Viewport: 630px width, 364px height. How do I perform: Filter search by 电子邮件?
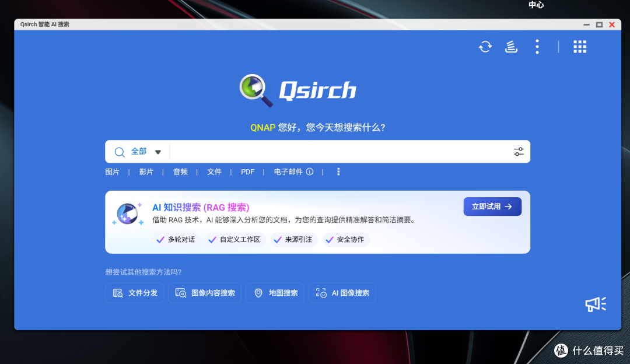tap(288, 172)
